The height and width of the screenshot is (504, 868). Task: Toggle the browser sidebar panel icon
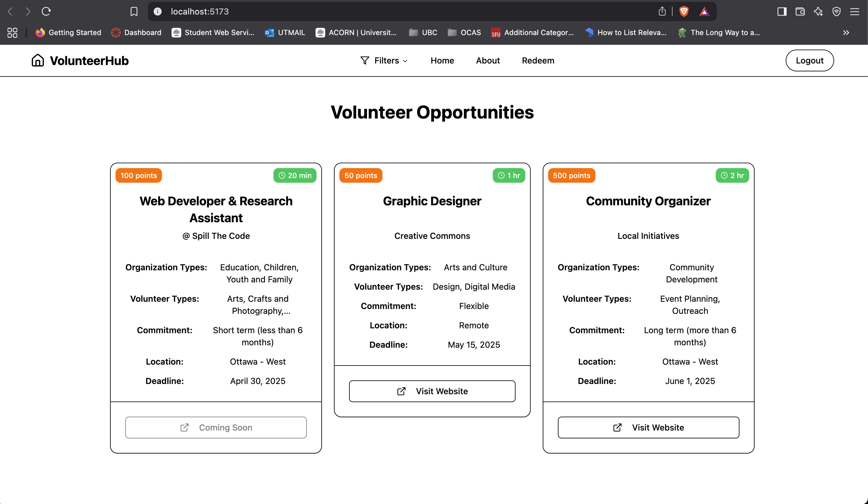[782, 11]
